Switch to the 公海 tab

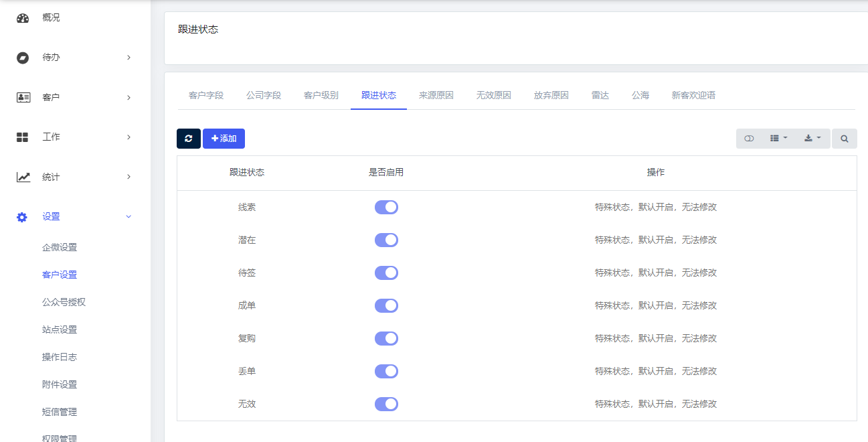click(x=640, y=95)
